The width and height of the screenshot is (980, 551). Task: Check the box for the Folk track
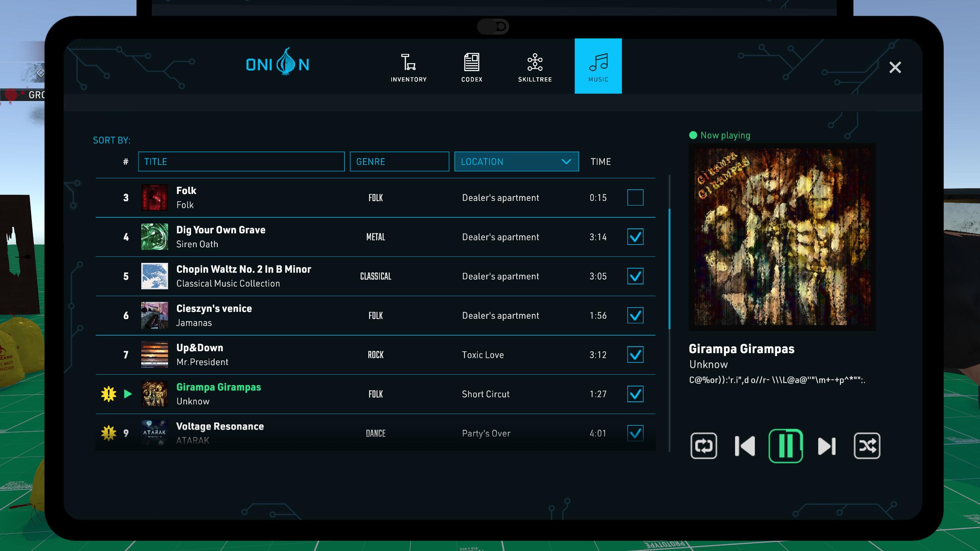point(635,197)
